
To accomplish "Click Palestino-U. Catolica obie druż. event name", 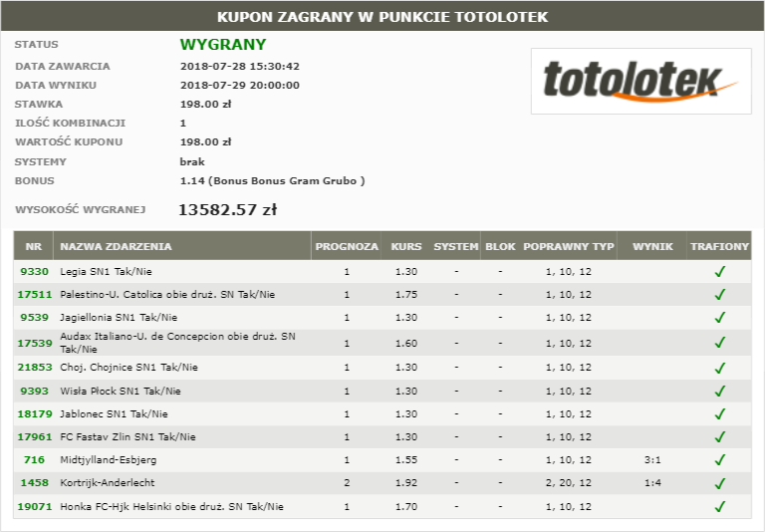I will pyautogui.click(x=167, y=295).
